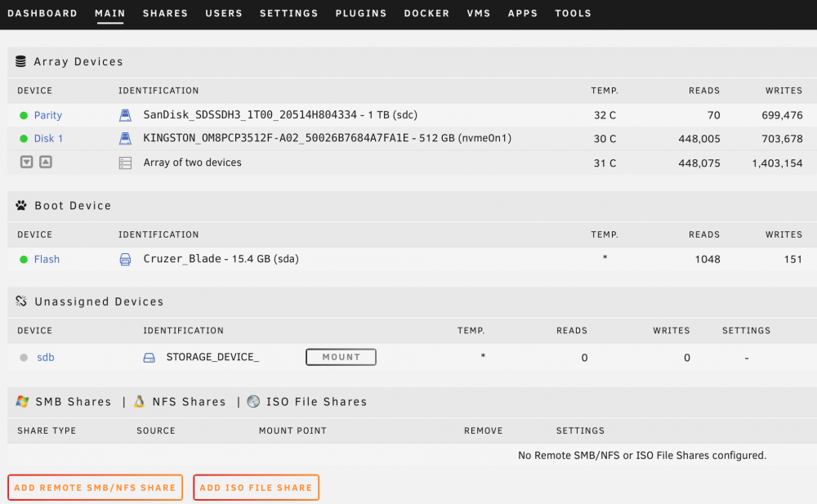Click the Unassigned Devices unlink icon

pos(21,301)
